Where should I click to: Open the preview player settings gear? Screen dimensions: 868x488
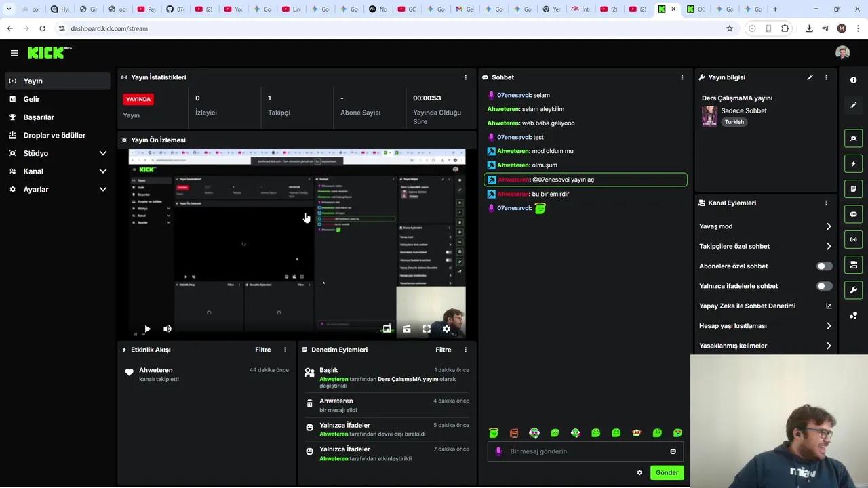(446, 329)
